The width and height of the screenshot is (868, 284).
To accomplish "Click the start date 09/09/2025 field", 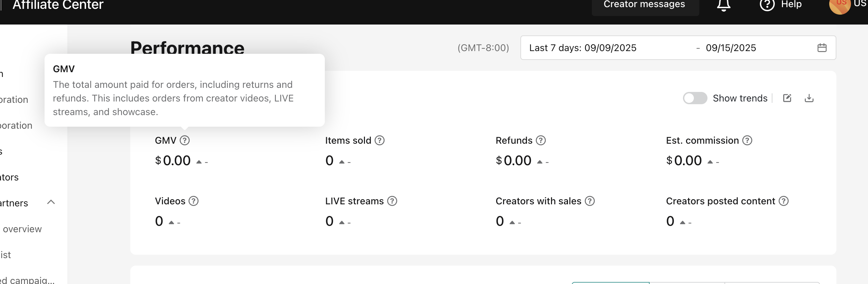I will [x=610, y=48].
